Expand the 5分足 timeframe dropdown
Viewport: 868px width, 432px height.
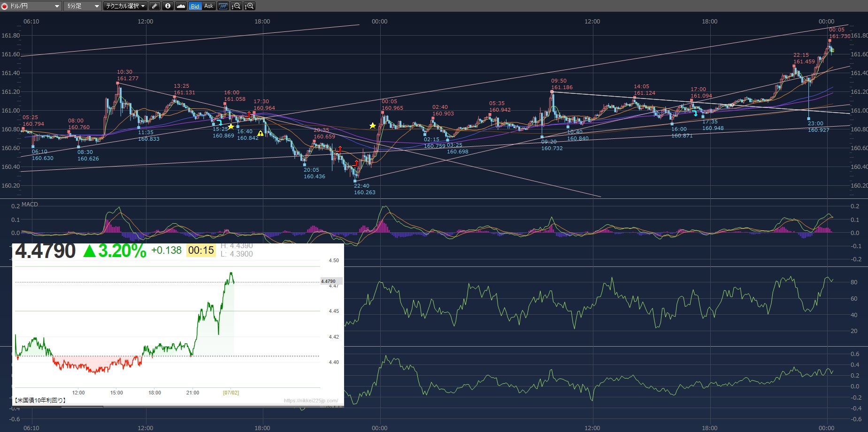97,6
